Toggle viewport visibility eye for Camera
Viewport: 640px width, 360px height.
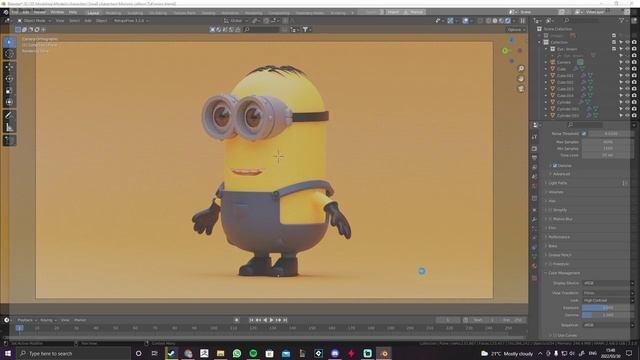[627, 62]
